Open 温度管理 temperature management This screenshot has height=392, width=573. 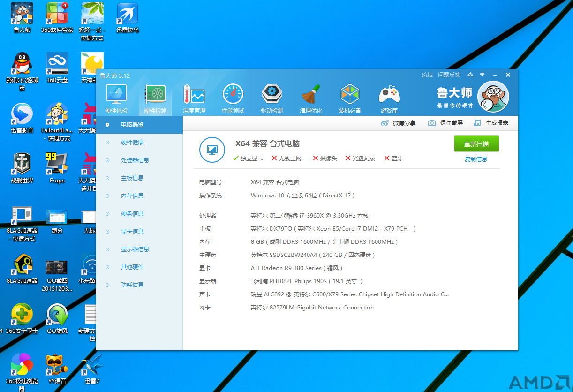pos(194,99)
